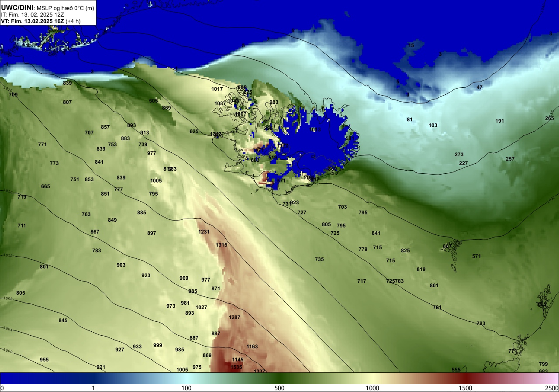
Task: Click the map value 257
Action: point(510,159)
